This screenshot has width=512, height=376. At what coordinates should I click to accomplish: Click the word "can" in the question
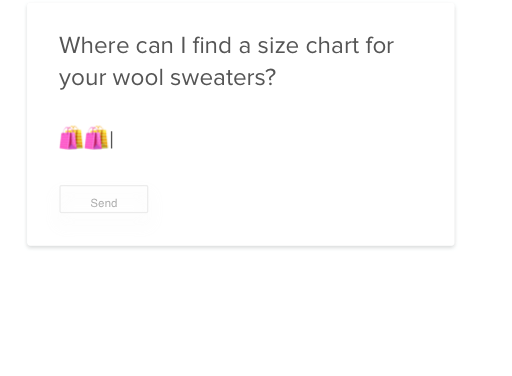point(154,47)
